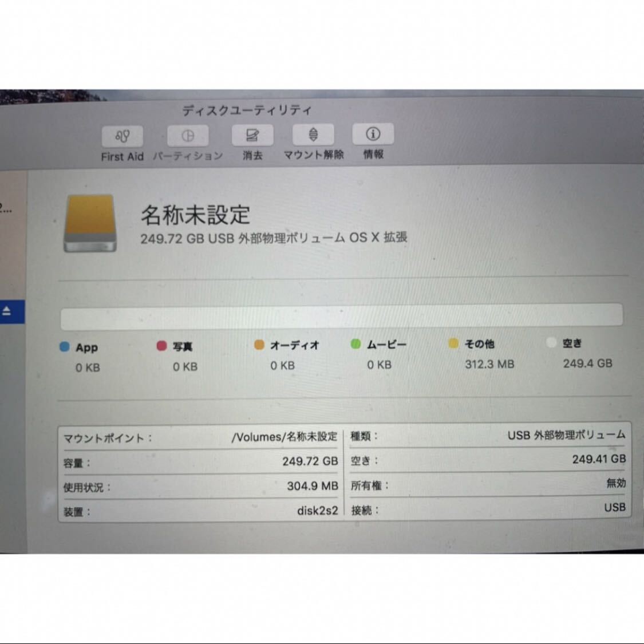Click the 空き (Free) legend dot
644x644 pixels.
tap(551, 343)
